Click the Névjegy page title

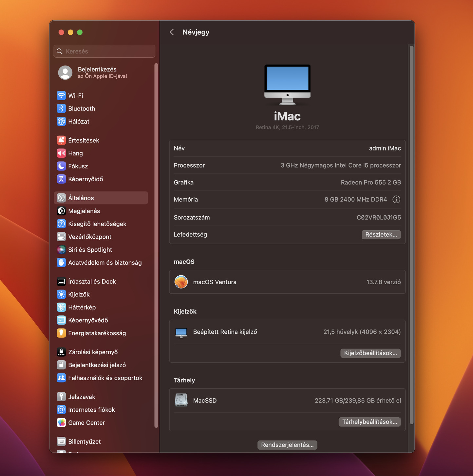click(x=196, y=32)
